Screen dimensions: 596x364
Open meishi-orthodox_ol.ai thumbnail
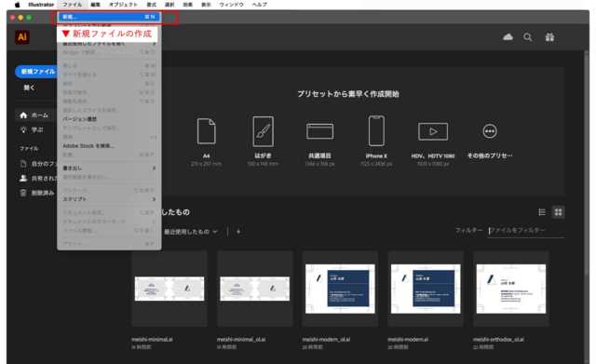(x=511, y=289)
